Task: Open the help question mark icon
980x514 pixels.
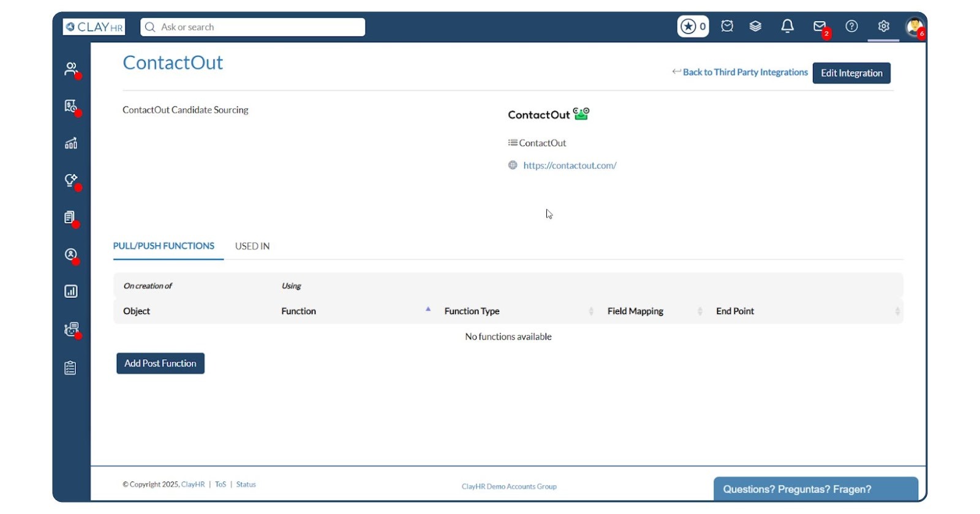Action: pos(851,26)
